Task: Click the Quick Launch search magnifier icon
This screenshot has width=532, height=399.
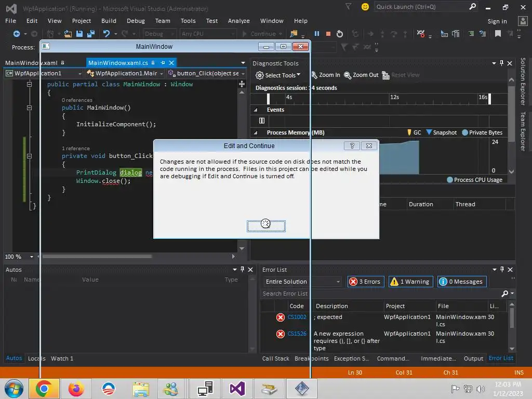Action: 472,6
